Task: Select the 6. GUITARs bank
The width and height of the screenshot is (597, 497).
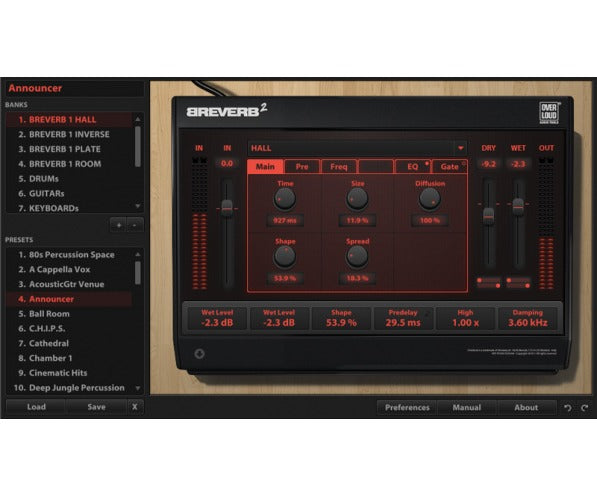Action: pos(69,193)
